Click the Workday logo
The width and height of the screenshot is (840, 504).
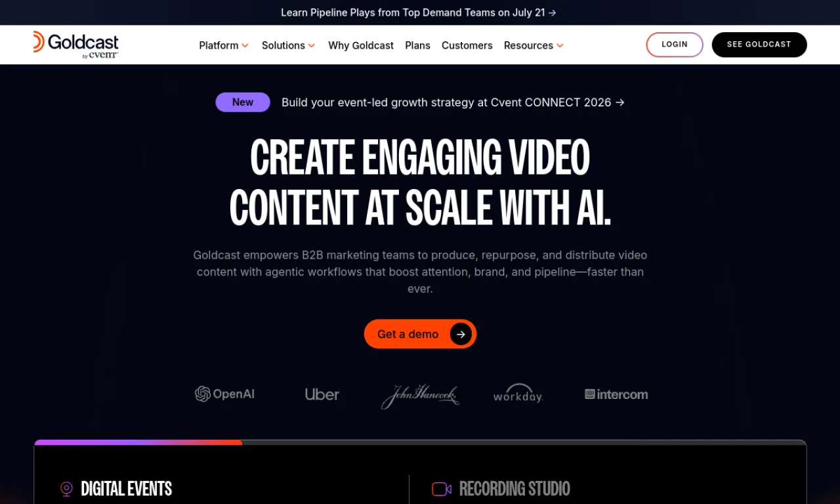pos(518,393)
